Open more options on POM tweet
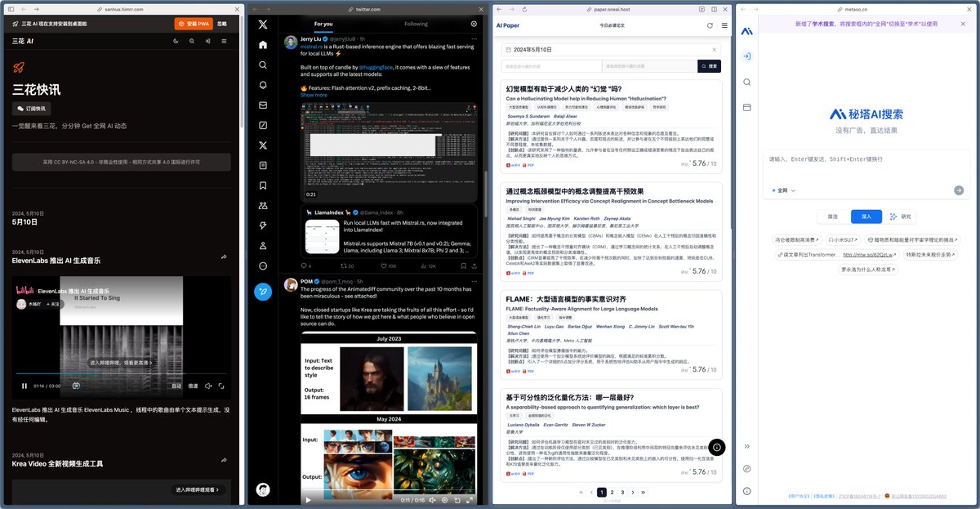 click(x=474, y=281)
